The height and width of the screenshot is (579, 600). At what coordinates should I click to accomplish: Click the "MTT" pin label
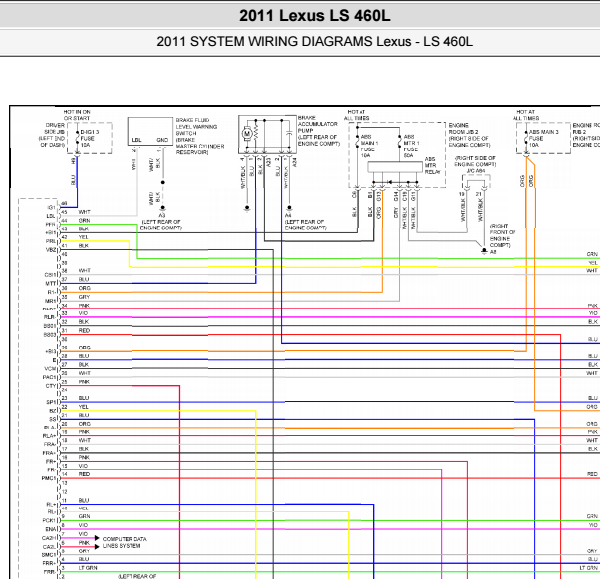[x=51, y=284]
